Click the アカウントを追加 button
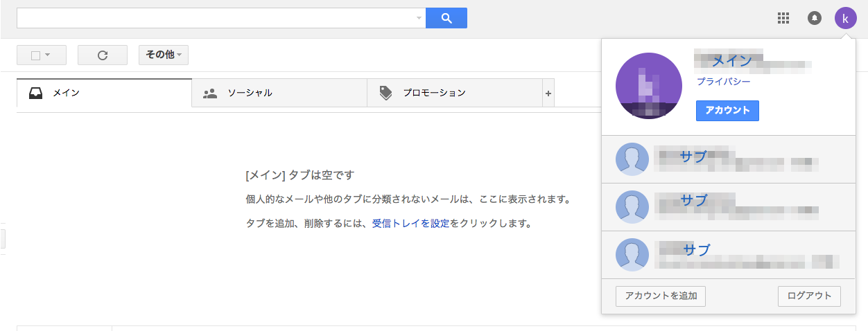 point(661,296)
